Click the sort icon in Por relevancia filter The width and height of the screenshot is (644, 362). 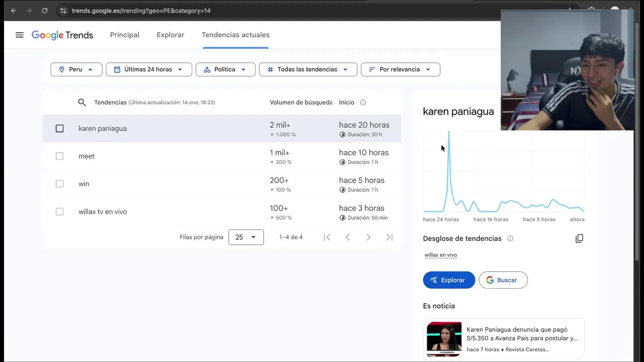[x=372, y=69]
